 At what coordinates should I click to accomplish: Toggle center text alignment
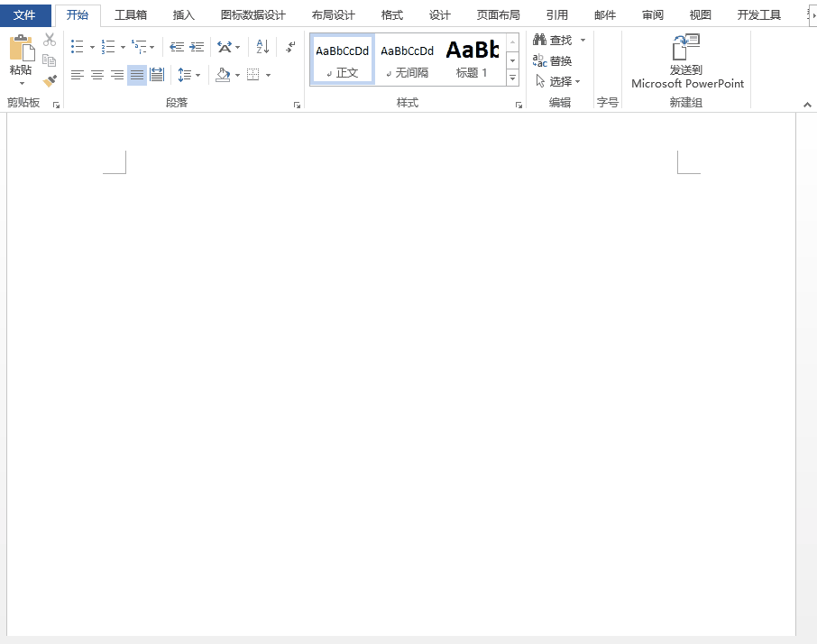tap(96, 74)
